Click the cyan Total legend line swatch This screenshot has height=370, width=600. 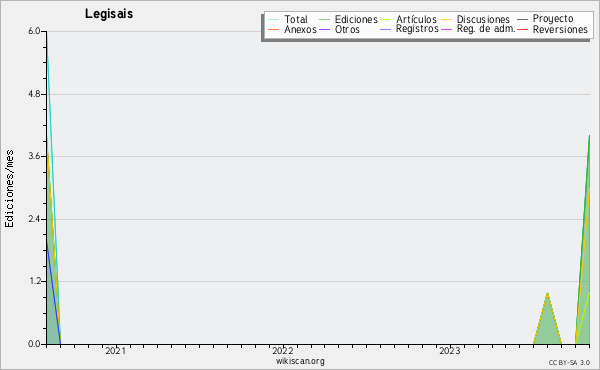(x=273, y=20)
